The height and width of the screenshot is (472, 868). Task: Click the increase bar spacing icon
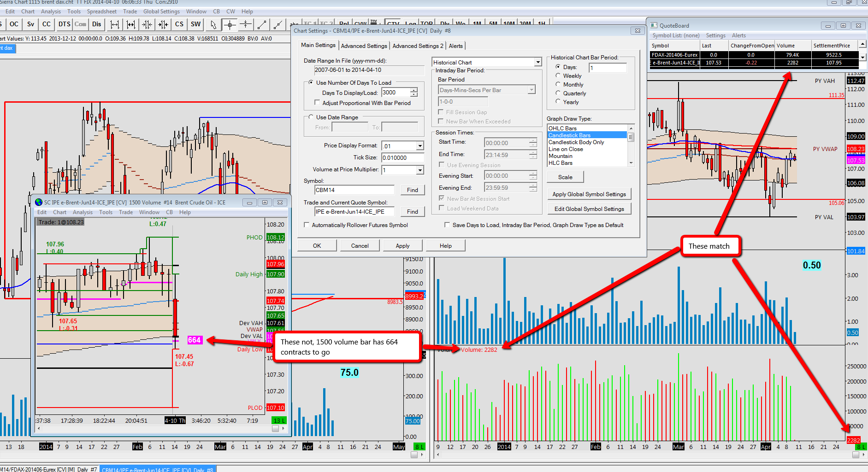pyautogui.click(x=115, y=24)
